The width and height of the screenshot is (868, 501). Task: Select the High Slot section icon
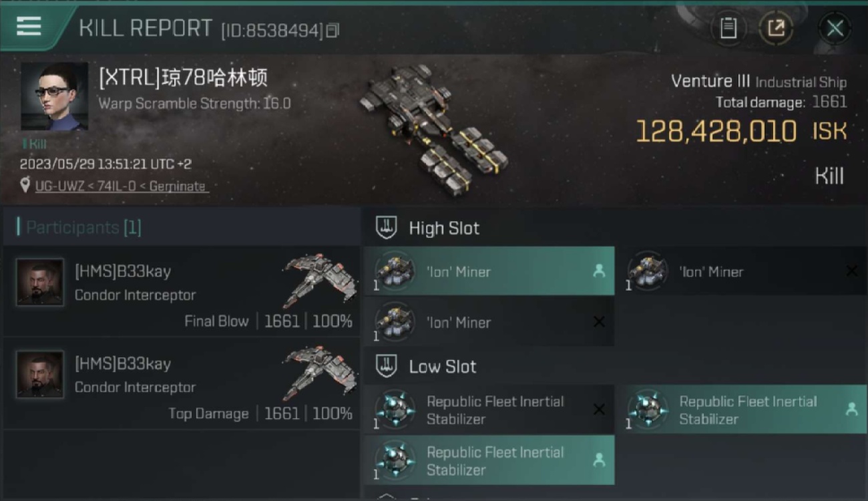click(386, 227)
